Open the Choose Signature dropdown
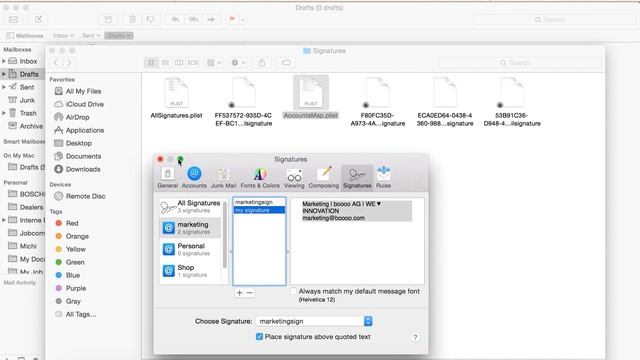The height and width of the screenshot is (360, 640). coord(314,321)
